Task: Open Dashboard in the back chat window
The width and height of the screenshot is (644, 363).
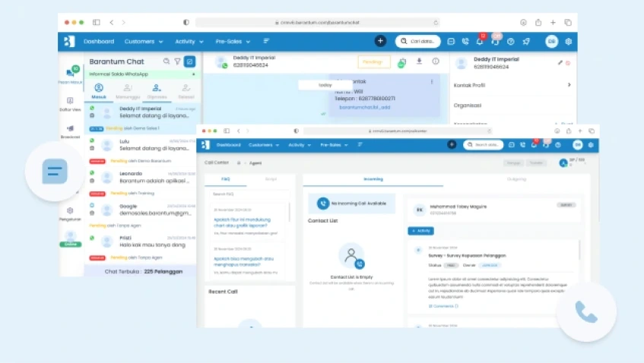Action: 99,42
